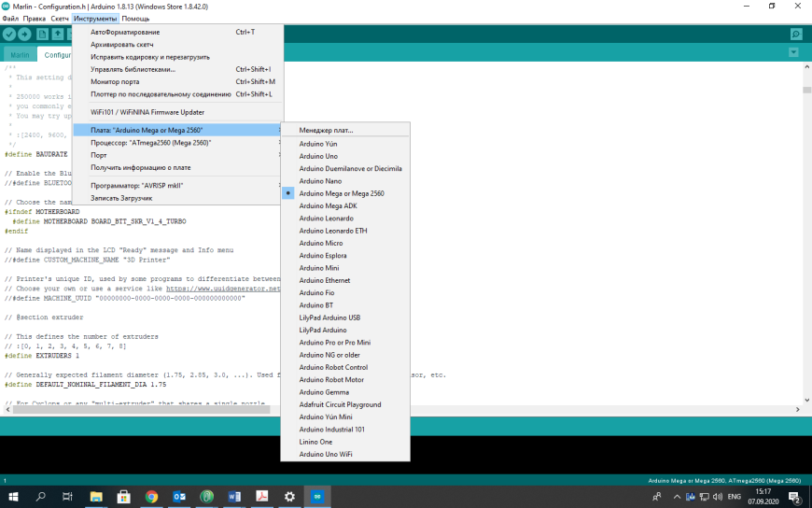812x508 pixels.
Task: Select the LilyPad Arduino USB board
Action: (345, 317)
